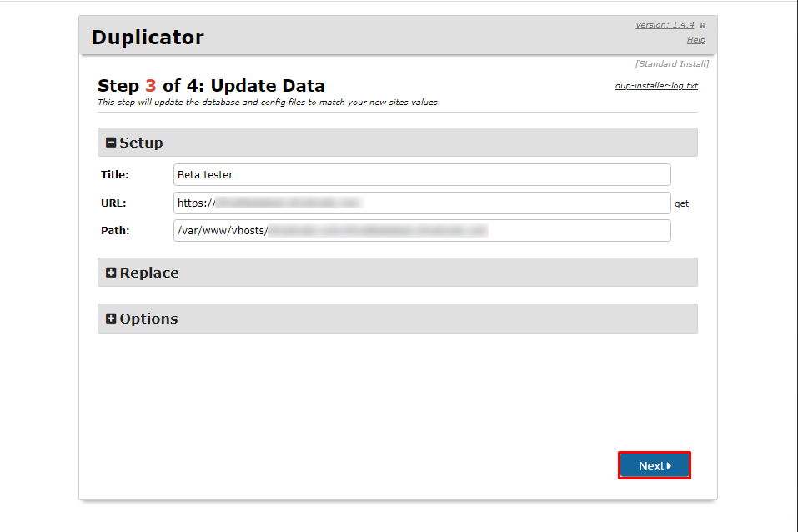798x532 pixels.
Task: Click the lock icon beside the version number
Action: 702,25
